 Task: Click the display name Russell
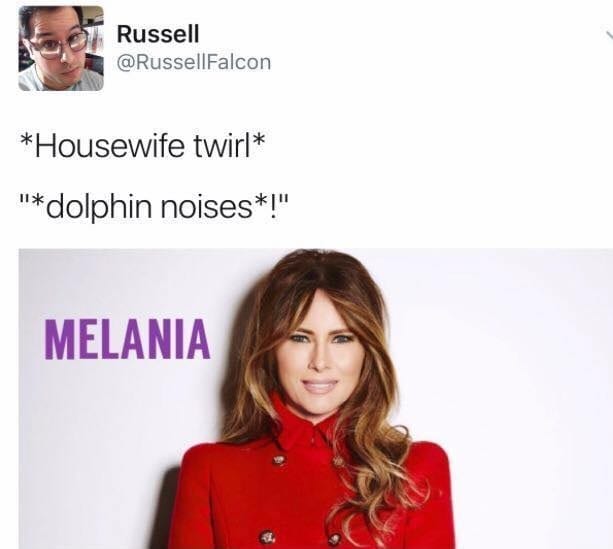click(x=158, y=34)
